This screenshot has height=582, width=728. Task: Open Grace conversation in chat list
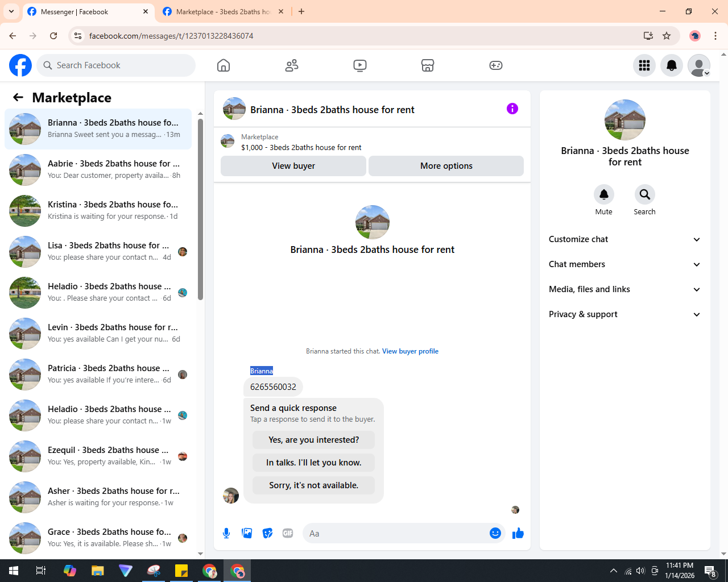click(x=98, y=538)
